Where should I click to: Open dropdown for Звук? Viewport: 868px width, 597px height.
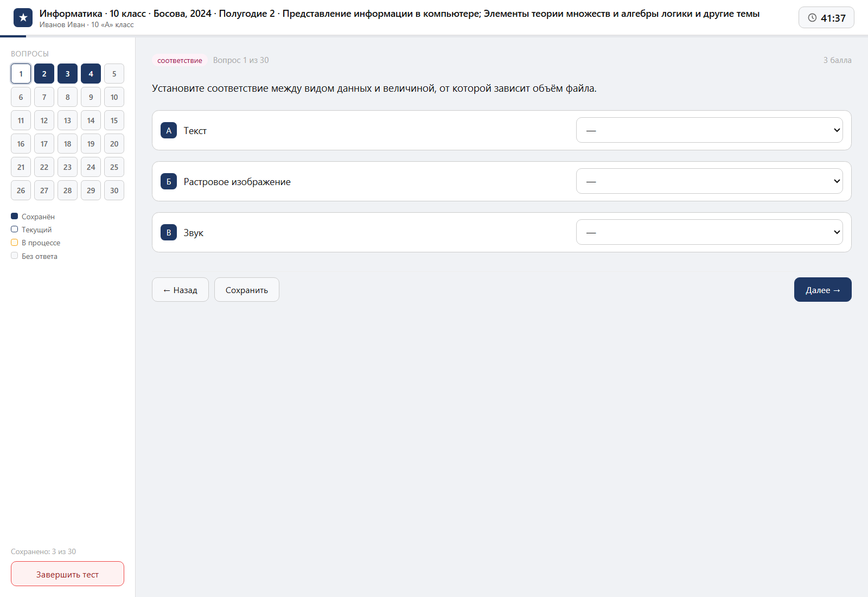[x=709, y=232]
